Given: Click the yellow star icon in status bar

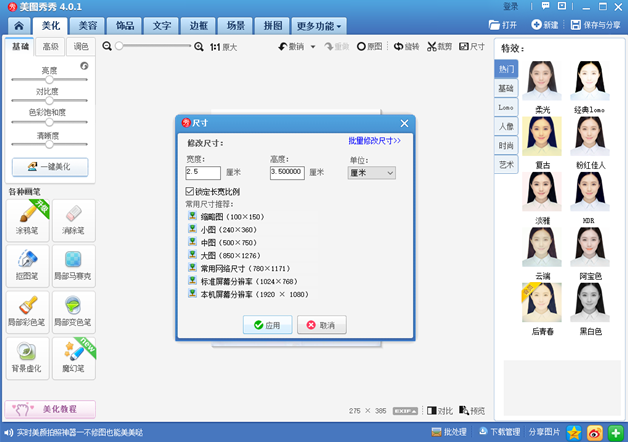Looking at the screenshot, I should click(x=574, y=433).
